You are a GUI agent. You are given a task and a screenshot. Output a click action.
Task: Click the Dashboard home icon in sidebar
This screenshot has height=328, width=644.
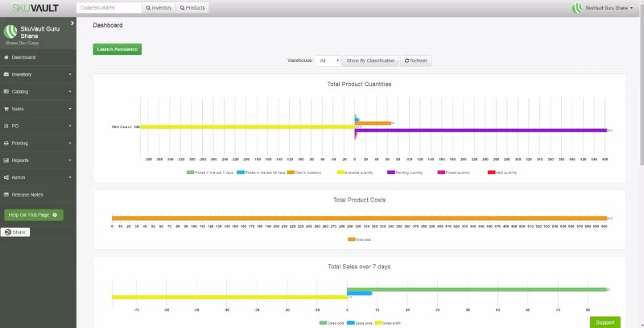click(6, 57)
